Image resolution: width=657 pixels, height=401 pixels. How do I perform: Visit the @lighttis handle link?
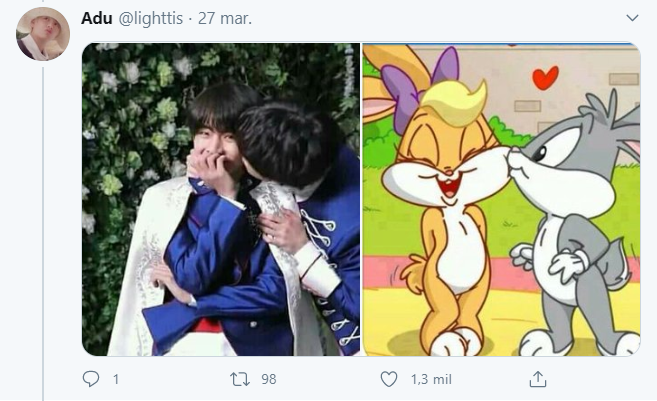click(x=151, y=18)
